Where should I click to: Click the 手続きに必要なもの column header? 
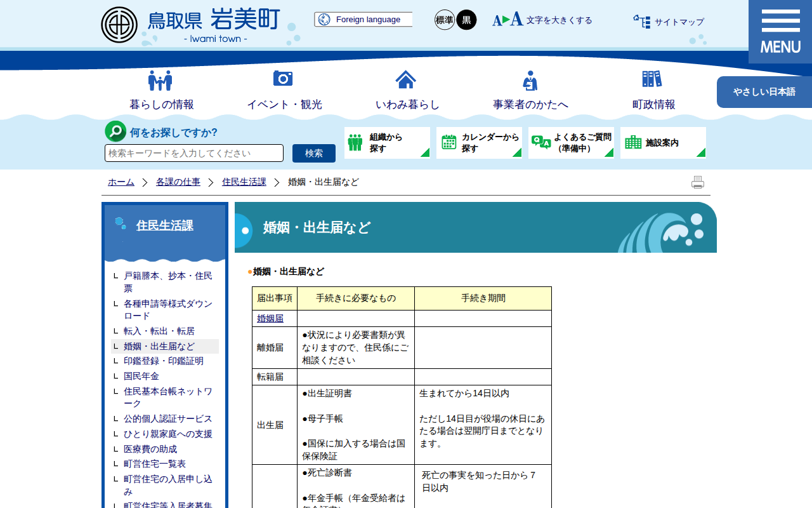pyautogui.click(x=356, y=298)
